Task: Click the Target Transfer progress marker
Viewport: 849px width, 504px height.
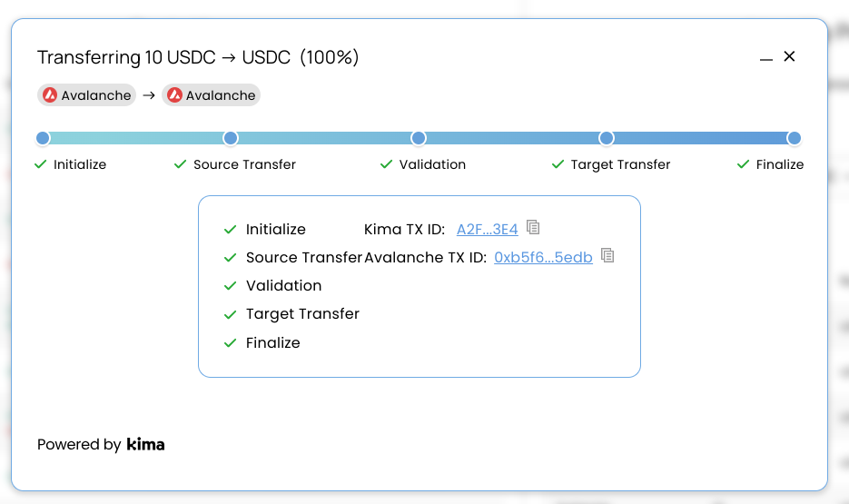Action: pos(607,138)
